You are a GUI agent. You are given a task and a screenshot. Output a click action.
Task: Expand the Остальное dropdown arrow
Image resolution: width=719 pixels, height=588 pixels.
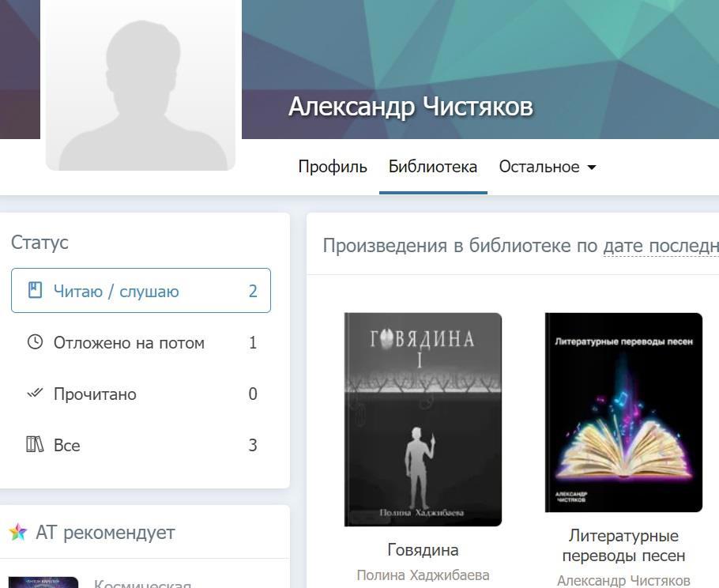tap(592, 168)
